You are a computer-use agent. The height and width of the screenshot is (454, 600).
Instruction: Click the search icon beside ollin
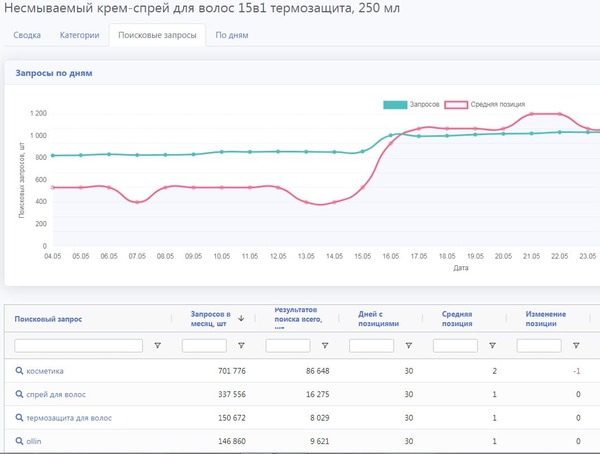click(x=19, y=440)
